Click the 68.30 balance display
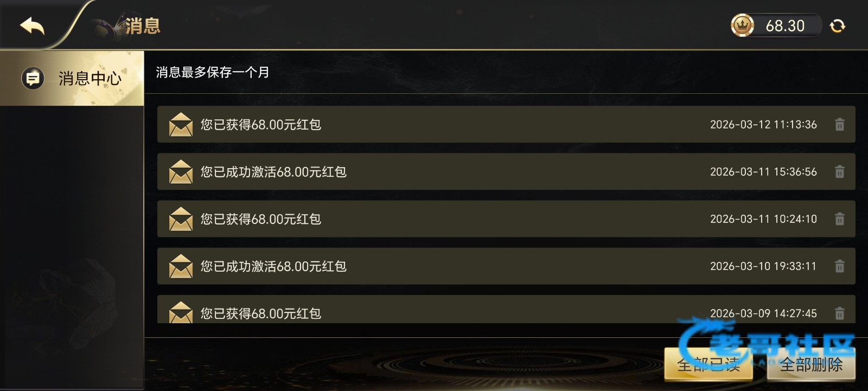The width and height of the screenshot is (868, 391). [784, 25]
